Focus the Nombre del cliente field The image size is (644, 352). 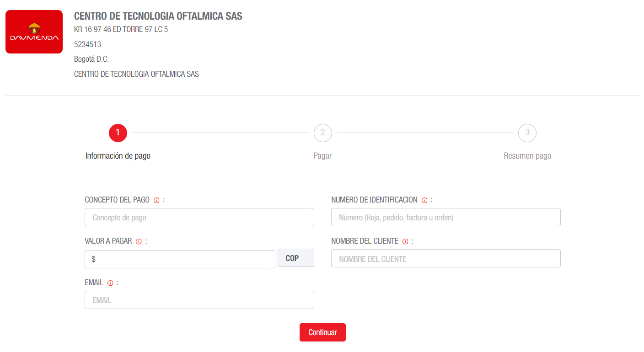(446, 258)
